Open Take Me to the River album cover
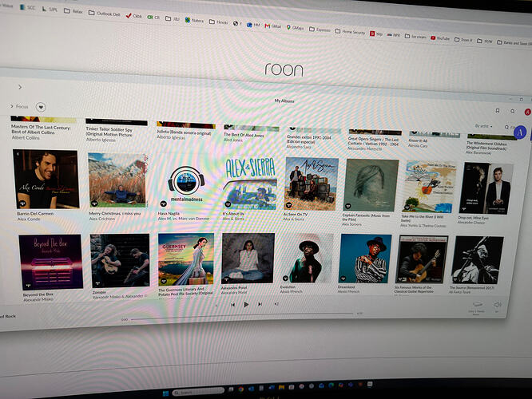This screenshot has height=399, width=532. point(429,187)
